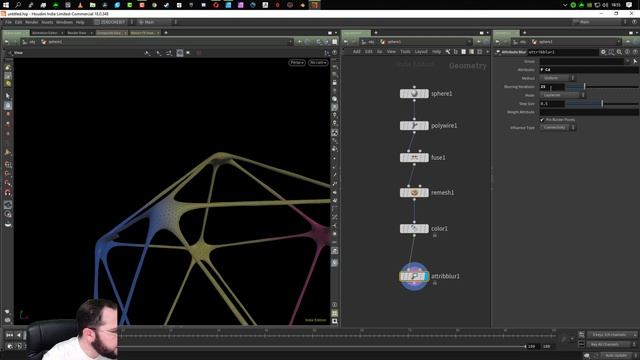Click the network grid display icon
The image size is (640, 360).
(480, 52)
